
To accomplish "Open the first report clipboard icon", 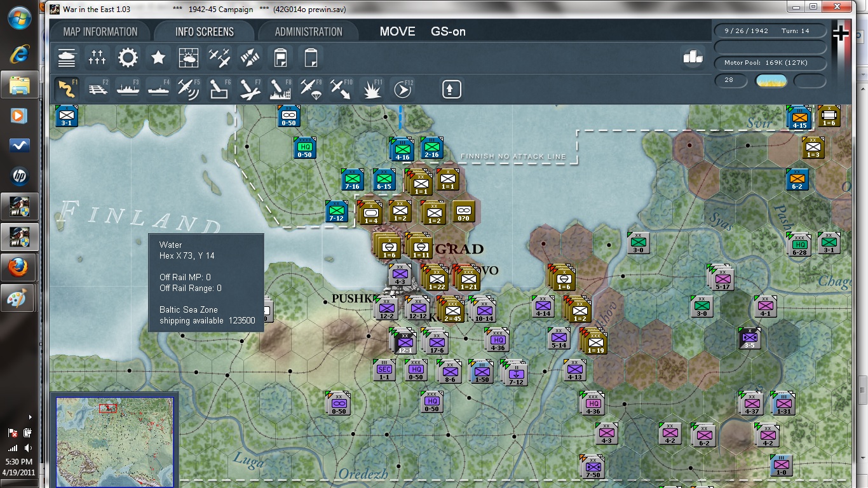I will tap(280, 58).
